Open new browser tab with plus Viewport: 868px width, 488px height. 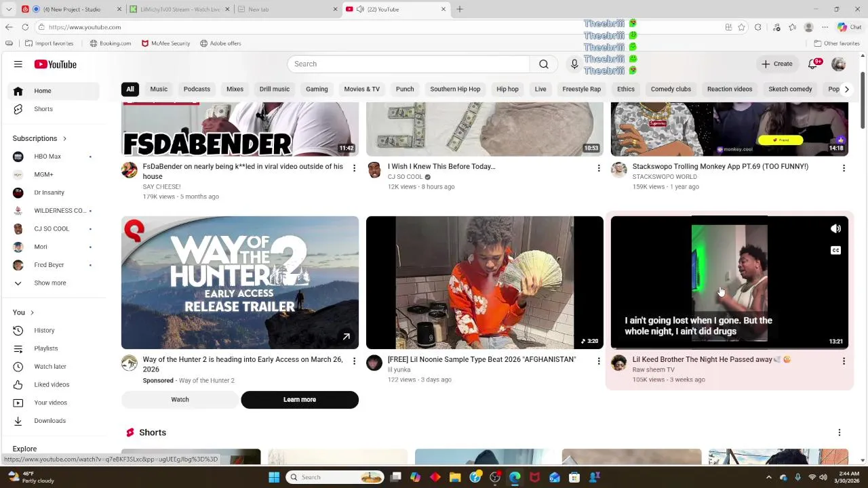coord(460,9)
